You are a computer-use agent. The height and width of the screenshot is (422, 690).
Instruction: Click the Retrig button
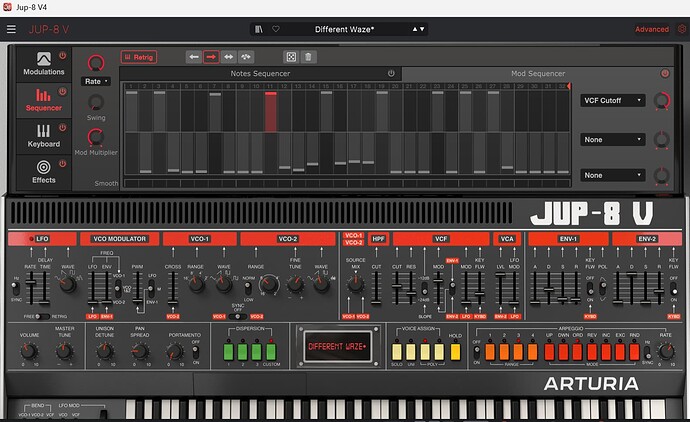pyautogui.click(x=139, y=57)
